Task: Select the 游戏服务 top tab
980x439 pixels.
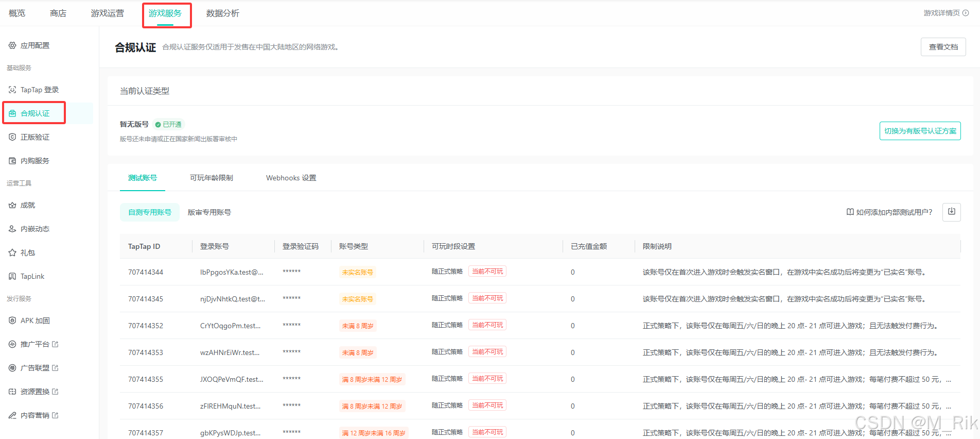Action: coord(165,13)
